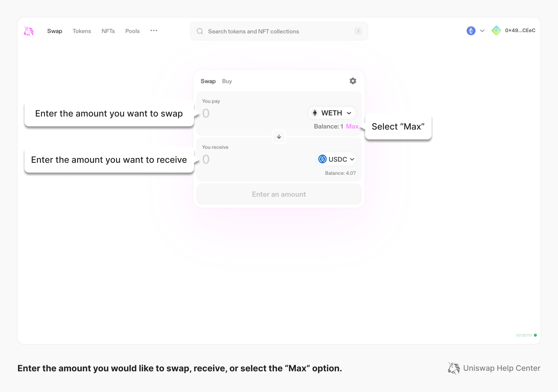Open the three-dots more menu
The height and width of the screenshot is (392, 558).
click(x=154, y=30)
